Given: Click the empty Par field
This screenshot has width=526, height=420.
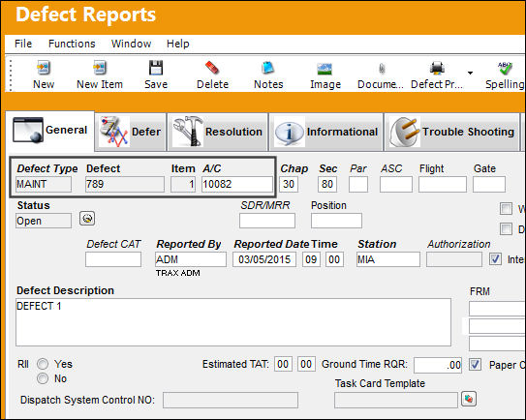Looking at the screenshot, I should (358, 185).
